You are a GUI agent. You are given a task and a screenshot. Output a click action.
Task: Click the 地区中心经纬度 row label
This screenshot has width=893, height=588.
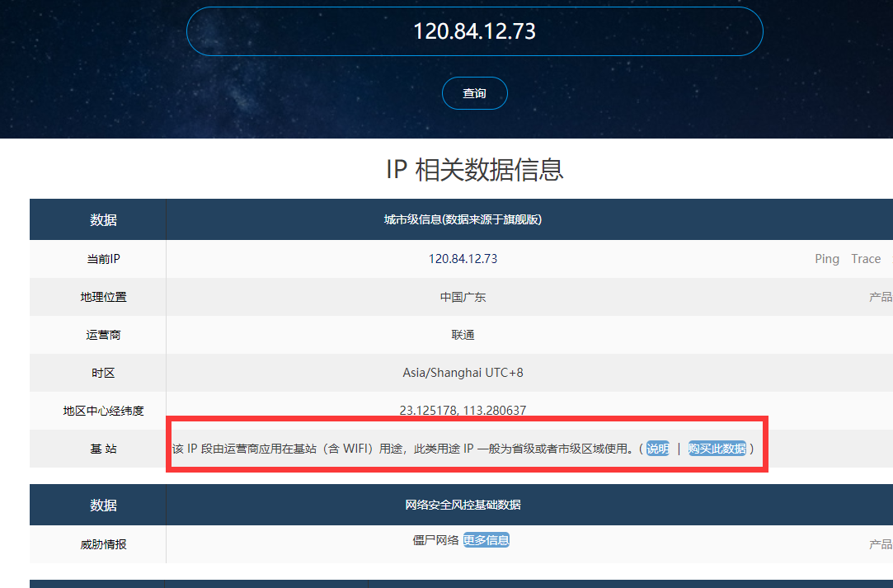coord(103,411)
